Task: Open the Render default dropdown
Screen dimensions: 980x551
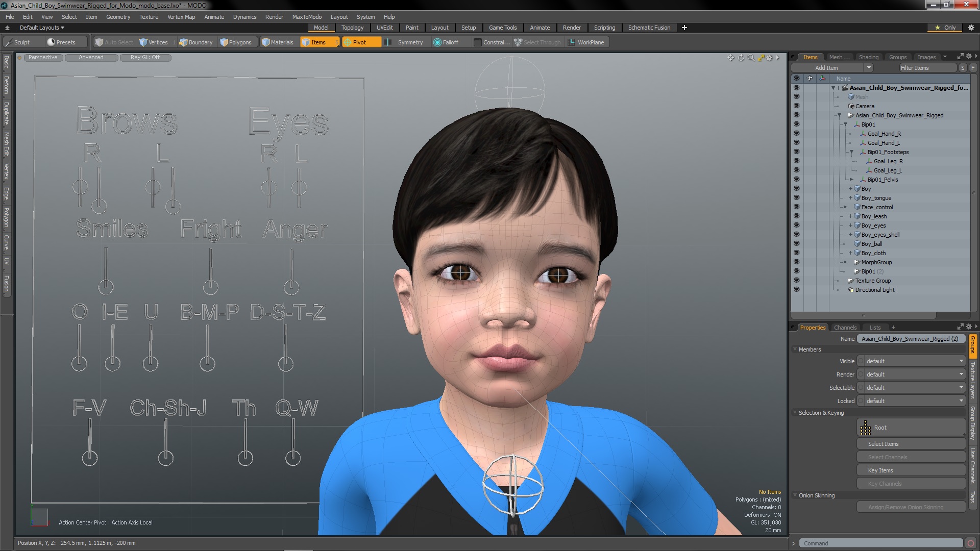Action: click(911, 374)
